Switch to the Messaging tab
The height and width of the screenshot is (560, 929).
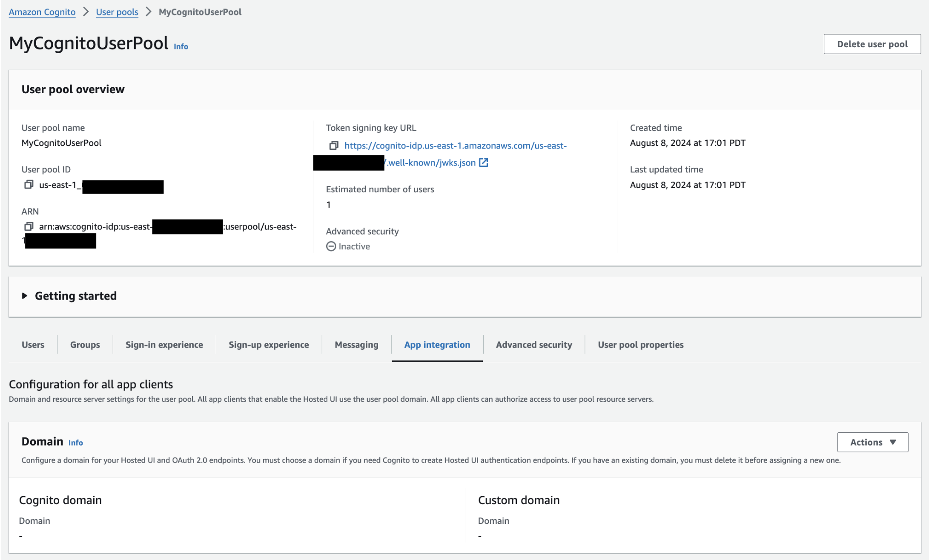(356, 345)
